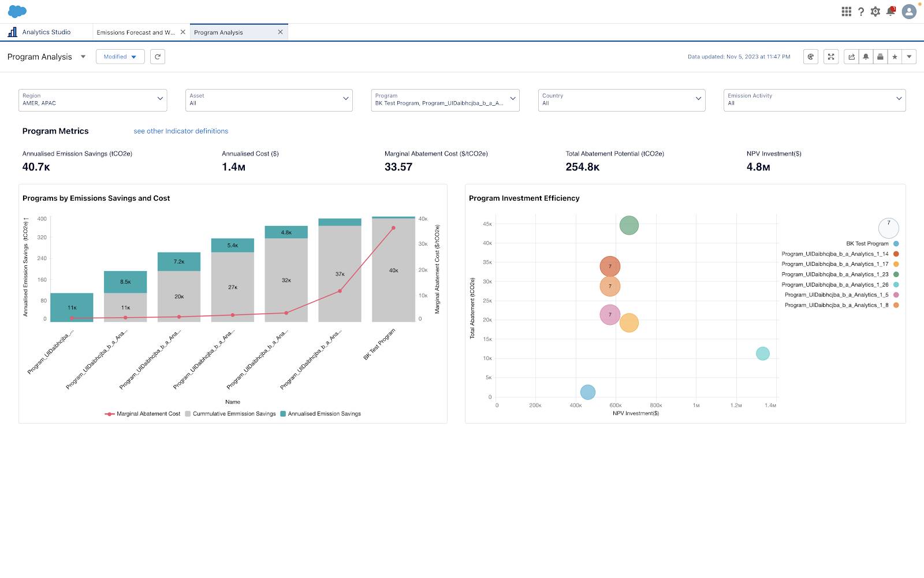Screen dimensions: 924x578
Task: Toggle Analytics_1_14 legend entry
Action: [840, 254]
